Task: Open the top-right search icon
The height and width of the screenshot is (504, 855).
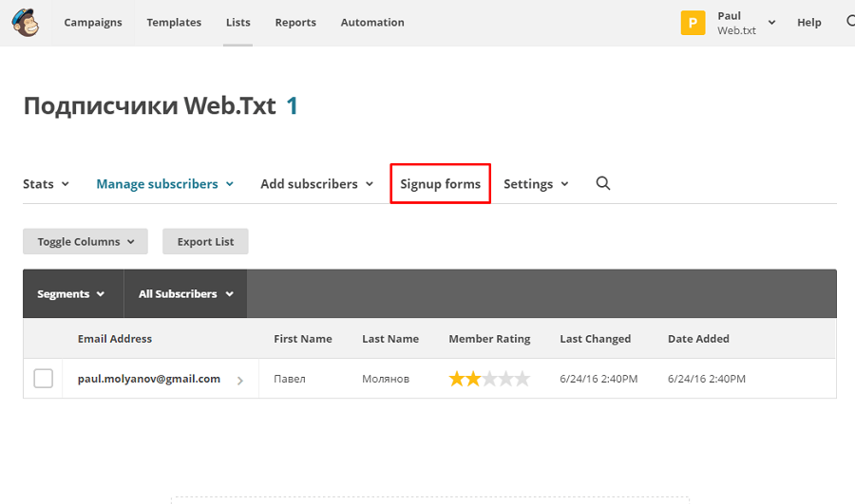Action: coord(849,22)
